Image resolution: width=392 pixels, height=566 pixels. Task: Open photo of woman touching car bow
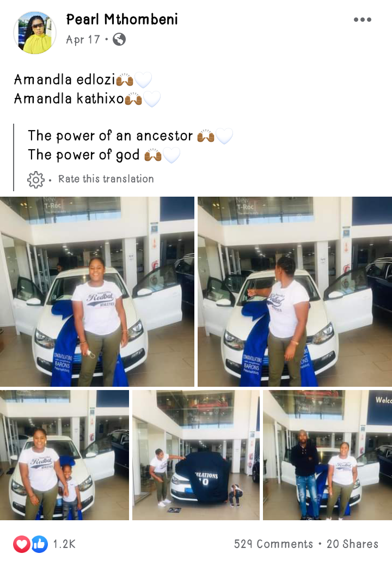pos(295,291)
